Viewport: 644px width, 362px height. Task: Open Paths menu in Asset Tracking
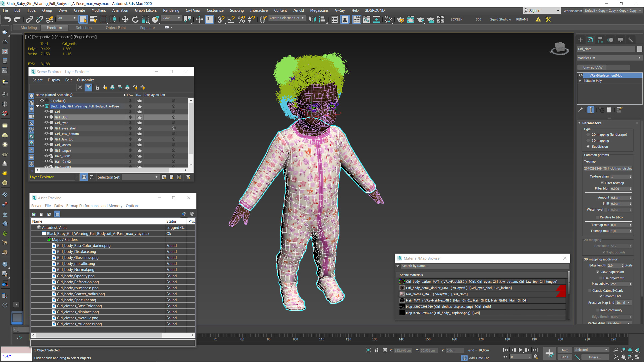coord(58,206)
